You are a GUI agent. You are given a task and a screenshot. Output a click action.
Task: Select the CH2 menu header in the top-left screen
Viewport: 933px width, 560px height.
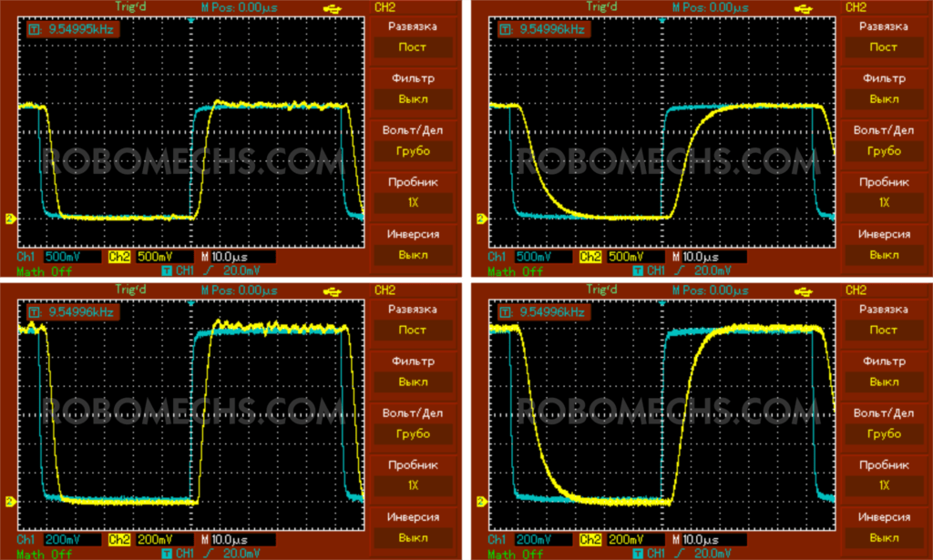coord(385,7)
